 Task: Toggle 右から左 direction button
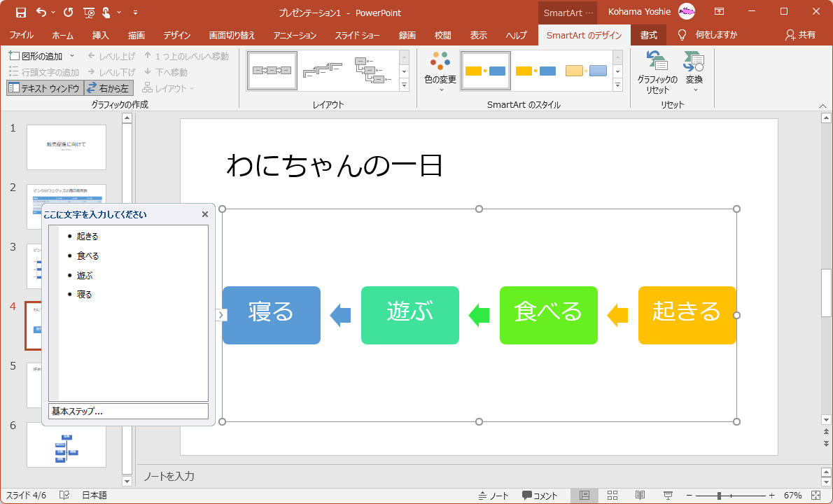[x=109, y=88]
